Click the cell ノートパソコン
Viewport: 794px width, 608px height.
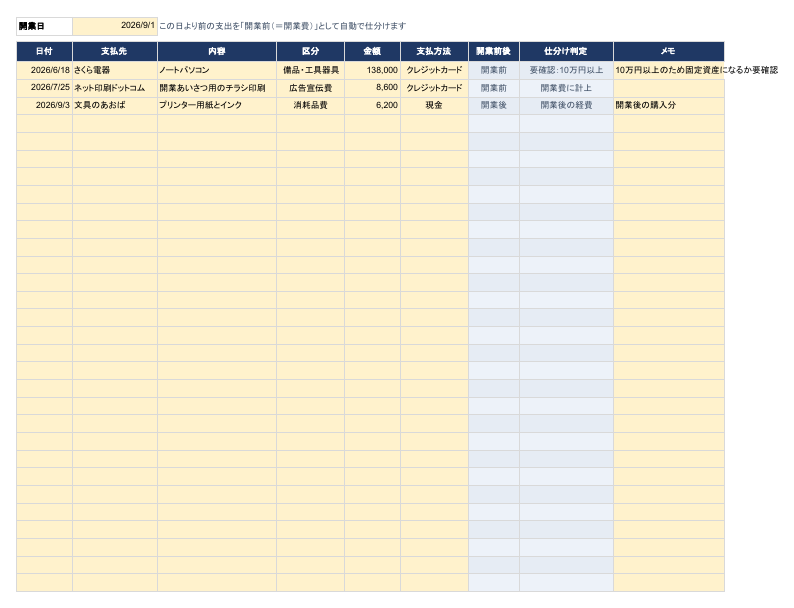tap(217, 70)
